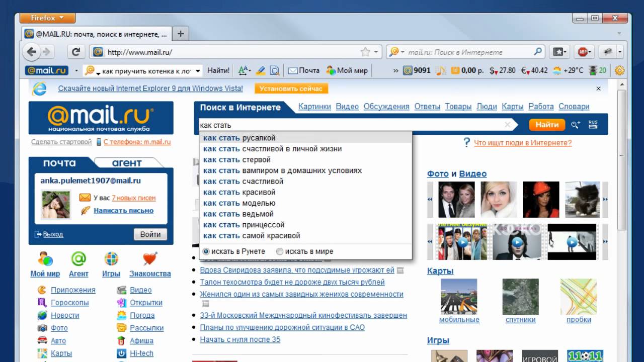The height and width of the screenshot is (362, 644).
Task: Open link 7 новых писем
Action: pyautogui.click(x=134, y=198)
